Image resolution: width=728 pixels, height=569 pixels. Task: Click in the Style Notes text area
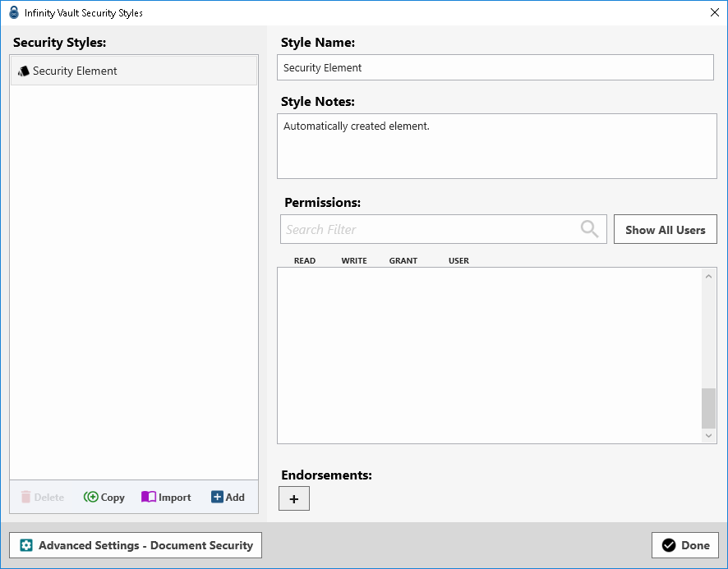click(496, 146)
